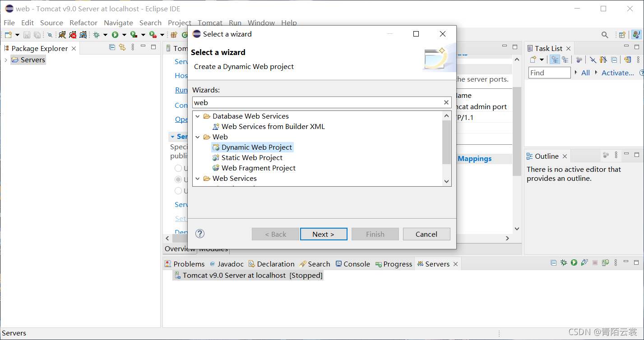Click the Skip All Breakpoints icon

tap(50, 35)
